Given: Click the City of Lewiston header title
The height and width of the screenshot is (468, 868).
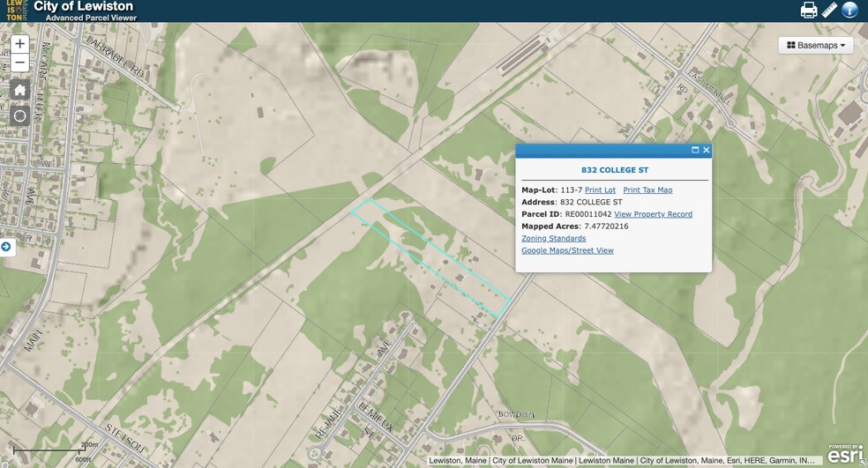Looking at the screenshot, I should click(x=84, y=7).
